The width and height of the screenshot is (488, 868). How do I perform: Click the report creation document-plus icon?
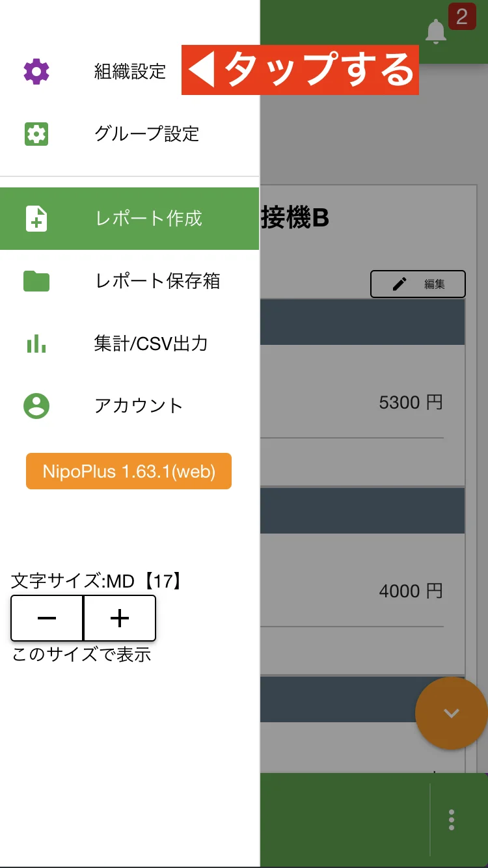tap(36, 219)
